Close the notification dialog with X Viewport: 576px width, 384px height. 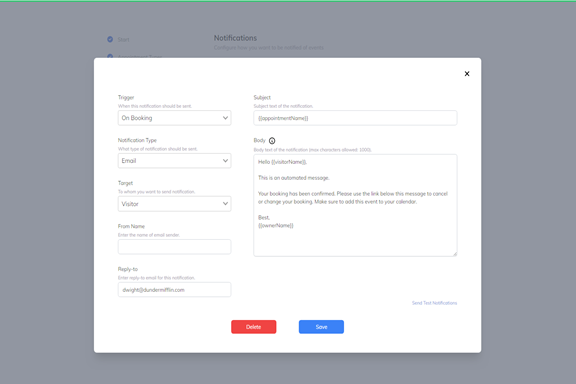point(467,74)
